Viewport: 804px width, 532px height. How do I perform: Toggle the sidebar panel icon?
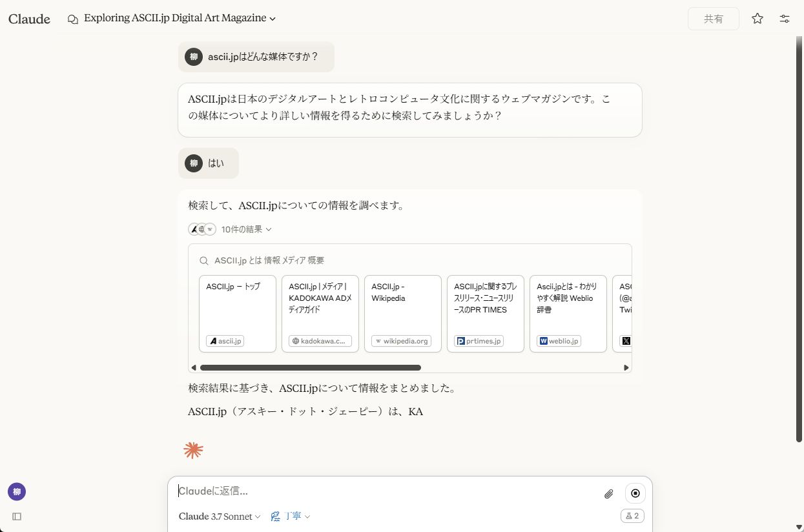(17, 517)
